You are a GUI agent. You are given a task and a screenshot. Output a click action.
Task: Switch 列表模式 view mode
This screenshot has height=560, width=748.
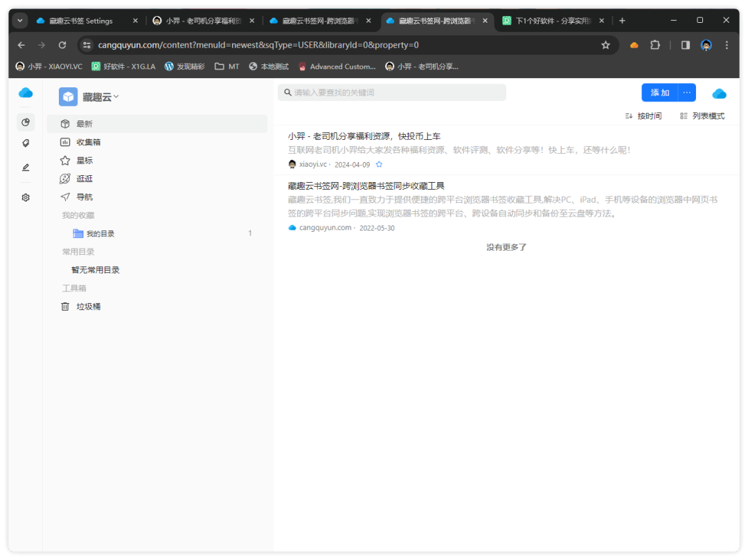tap(702, 116)
